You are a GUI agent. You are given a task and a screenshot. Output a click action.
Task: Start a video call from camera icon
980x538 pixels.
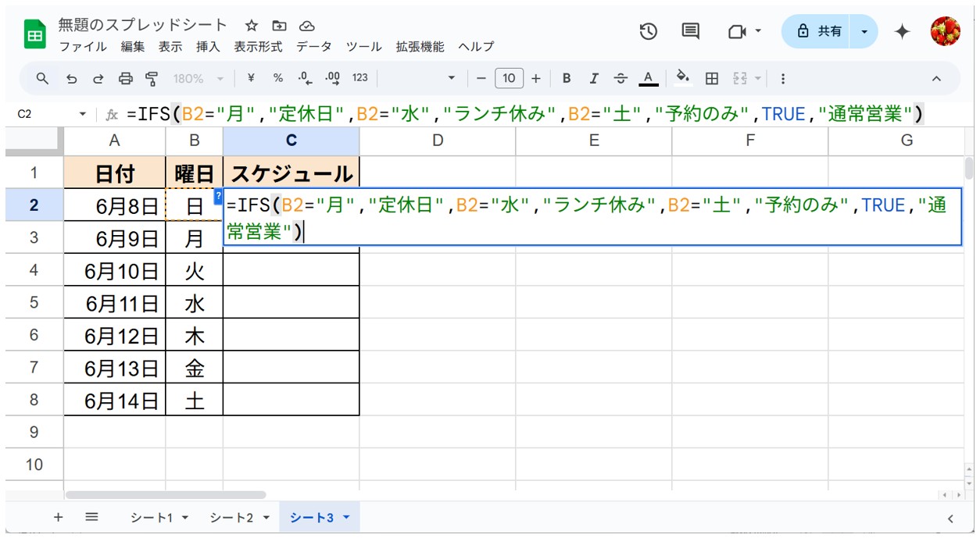pos(736,31)
